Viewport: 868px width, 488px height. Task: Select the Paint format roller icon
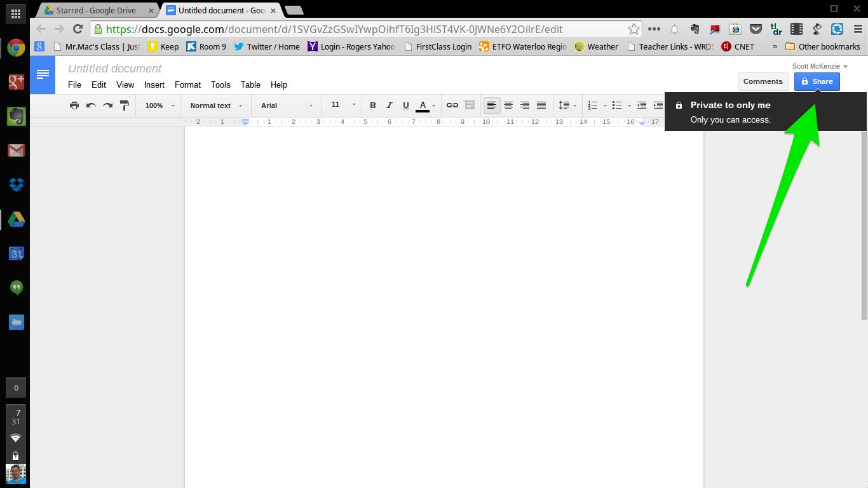click(x=125, y=105)
